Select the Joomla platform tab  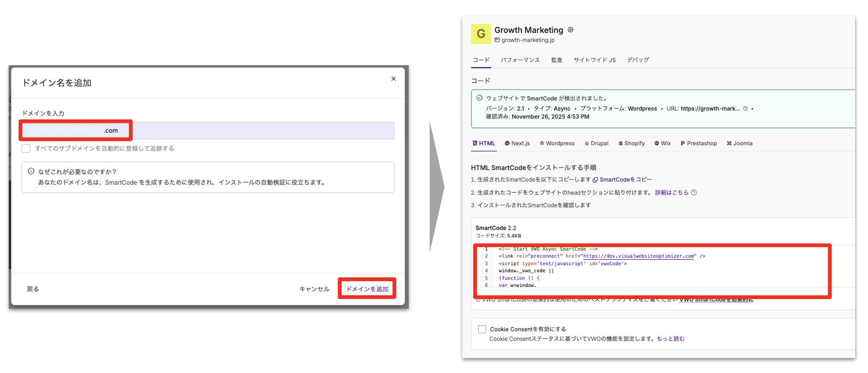(739, 143)
